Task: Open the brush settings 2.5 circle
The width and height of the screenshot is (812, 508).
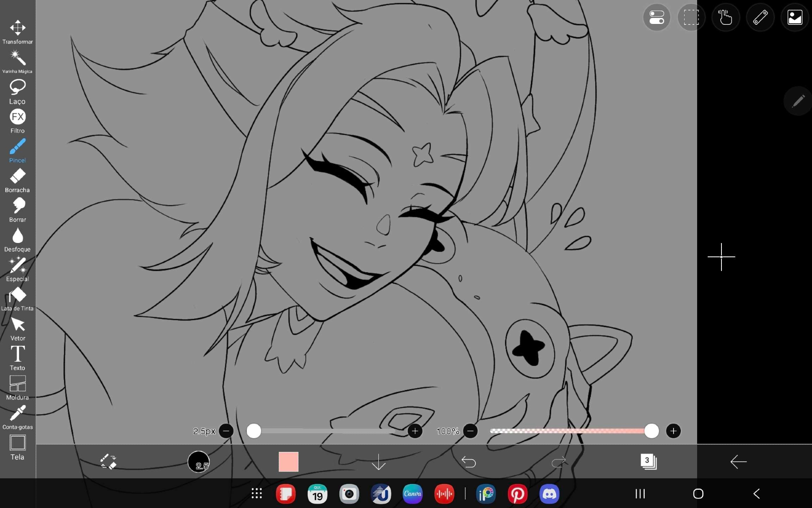Action: point(199,462)
